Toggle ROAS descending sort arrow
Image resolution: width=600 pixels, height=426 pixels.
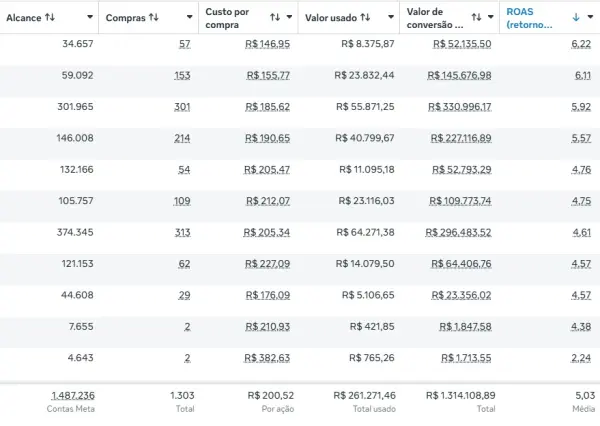[x=576, y=17]
